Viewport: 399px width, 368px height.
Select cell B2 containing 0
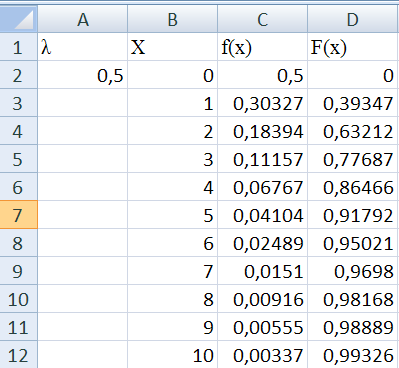[172, 75]
